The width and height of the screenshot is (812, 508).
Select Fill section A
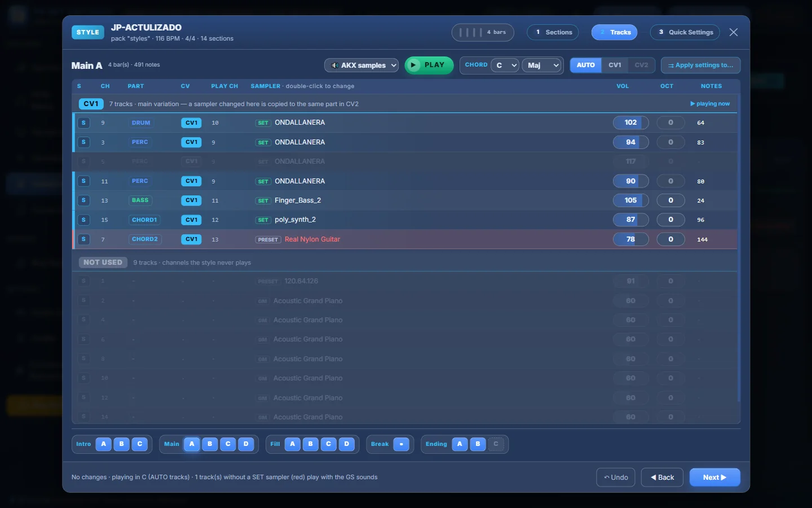tap(292, 444)
